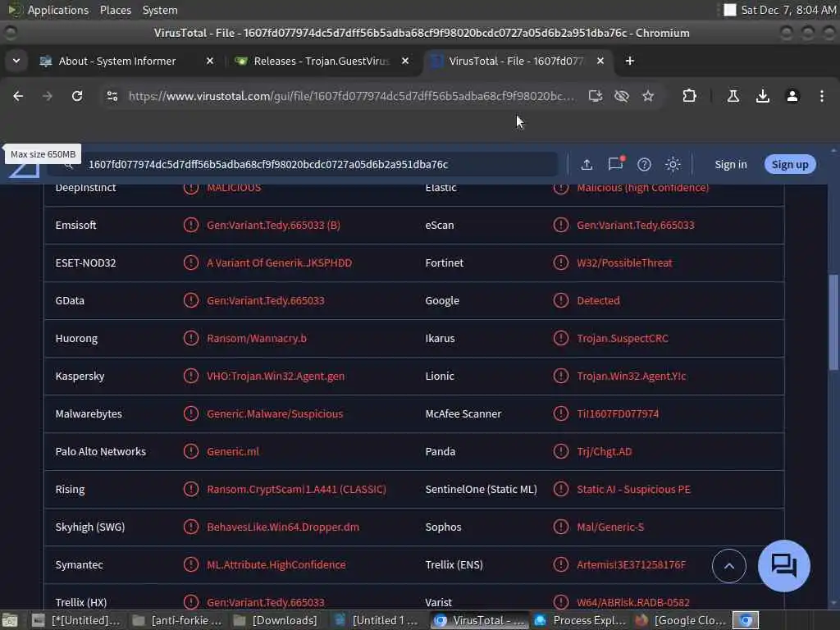Open Process Explorer taskbar item
840x630 pixels.
coord(582,620)
